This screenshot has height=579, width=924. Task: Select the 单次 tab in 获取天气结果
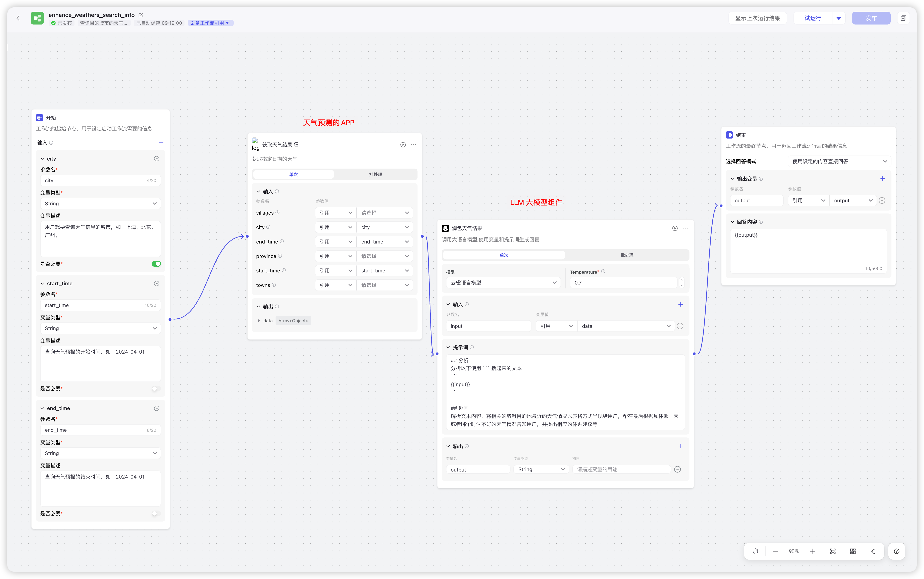point(294,175)
